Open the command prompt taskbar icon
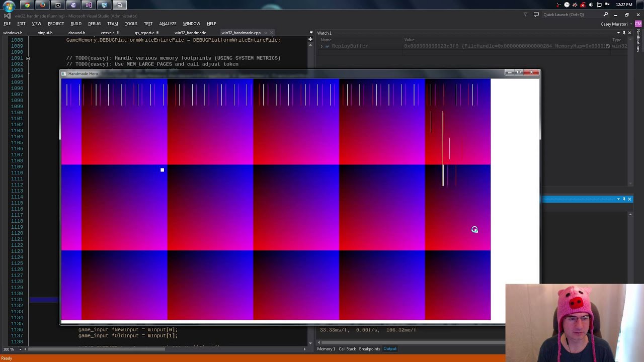 [x=58, y=5]
